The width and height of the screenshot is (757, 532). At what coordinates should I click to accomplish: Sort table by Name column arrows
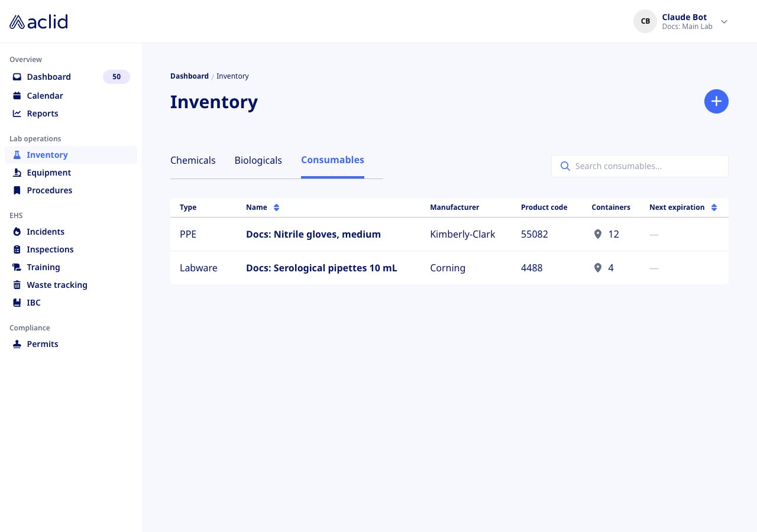(x=276, y=207)
